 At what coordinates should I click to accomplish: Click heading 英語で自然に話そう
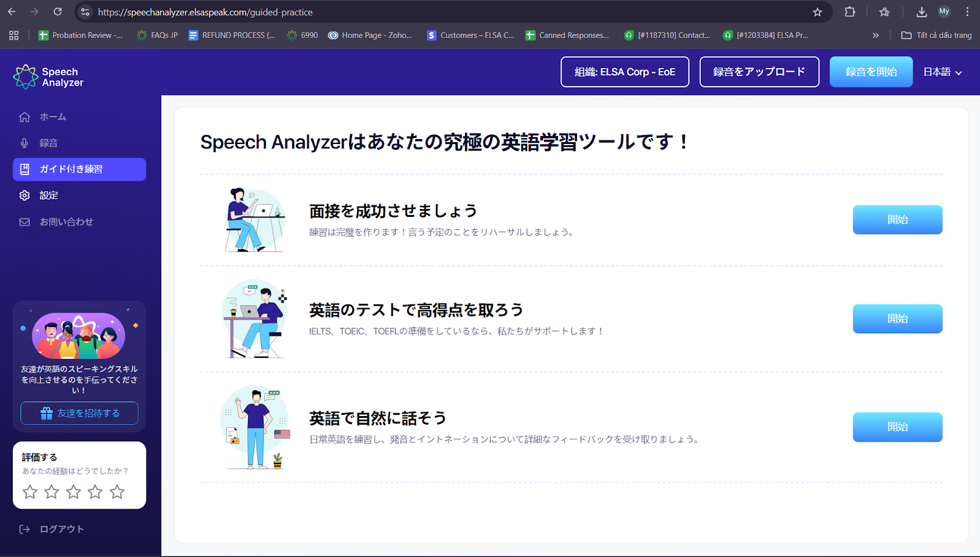point(378,419)
